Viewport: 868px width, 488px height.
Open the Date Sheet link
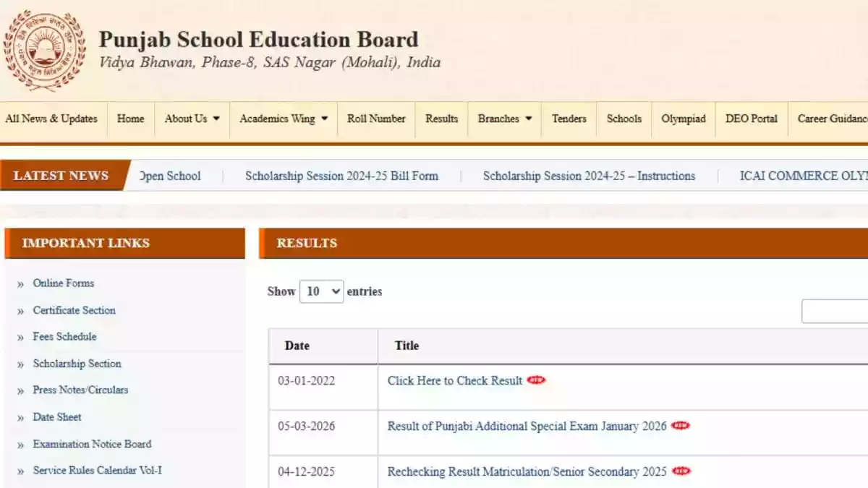click(57, 417)
